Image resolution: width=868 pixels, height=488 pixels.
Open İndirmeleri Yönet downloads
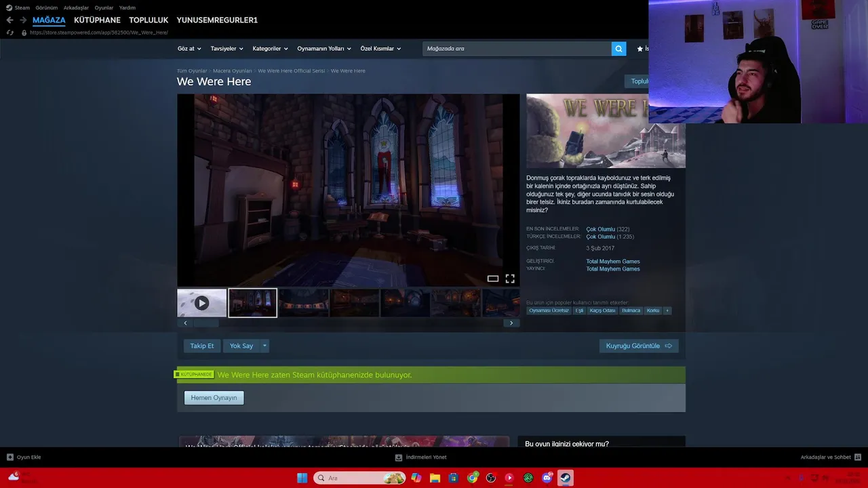[421, 457]
